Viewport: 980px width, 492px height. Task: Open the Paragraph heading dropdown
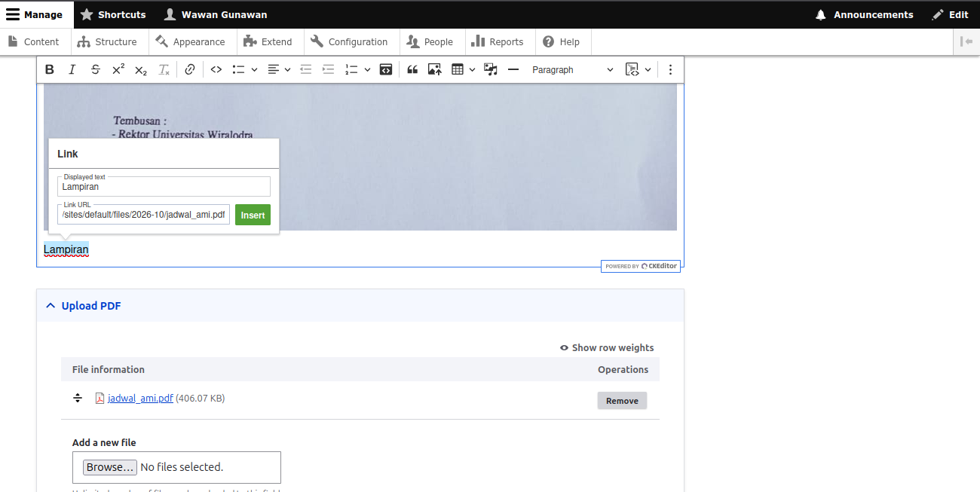click(573, 69)
